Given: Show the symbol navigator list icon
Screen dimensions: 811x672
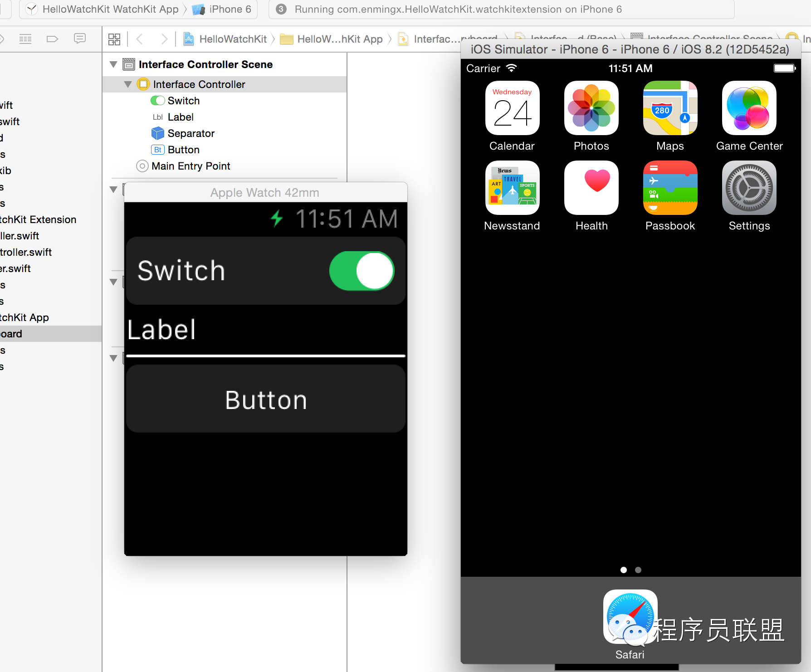Looking at the screenshot, I should click(x=25, y=39).
